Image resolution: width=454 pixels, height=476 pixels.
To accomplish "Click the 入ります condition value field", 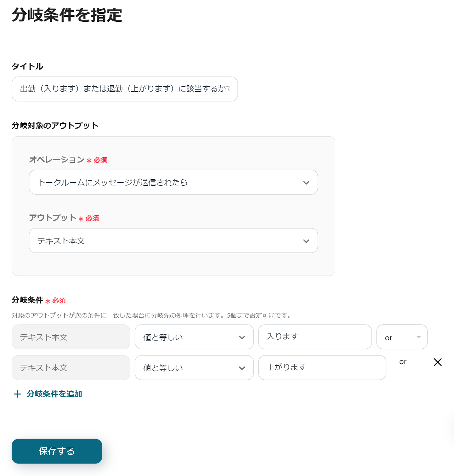I will [315, 337].
